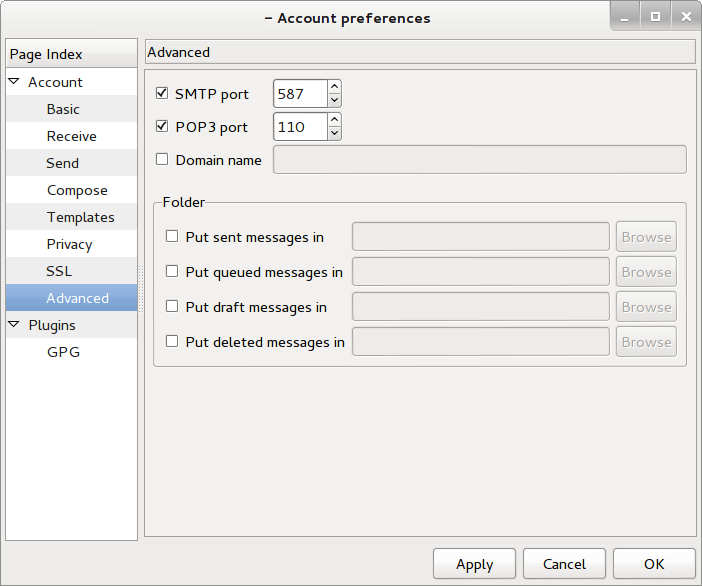
Task: Tick the Put draft messages in checkbox
Action: [x=172, y=307]
